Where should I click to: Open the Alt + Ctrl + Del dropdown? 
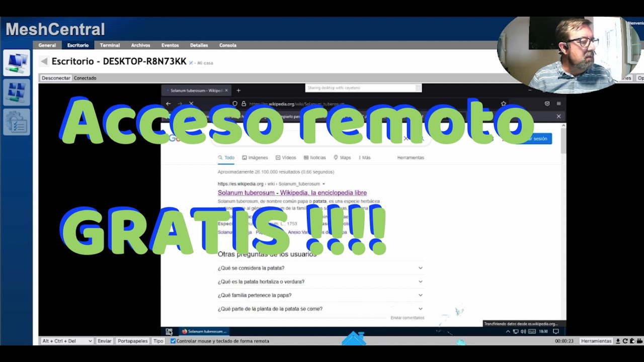pyautogui.click(x=67, y=341)
